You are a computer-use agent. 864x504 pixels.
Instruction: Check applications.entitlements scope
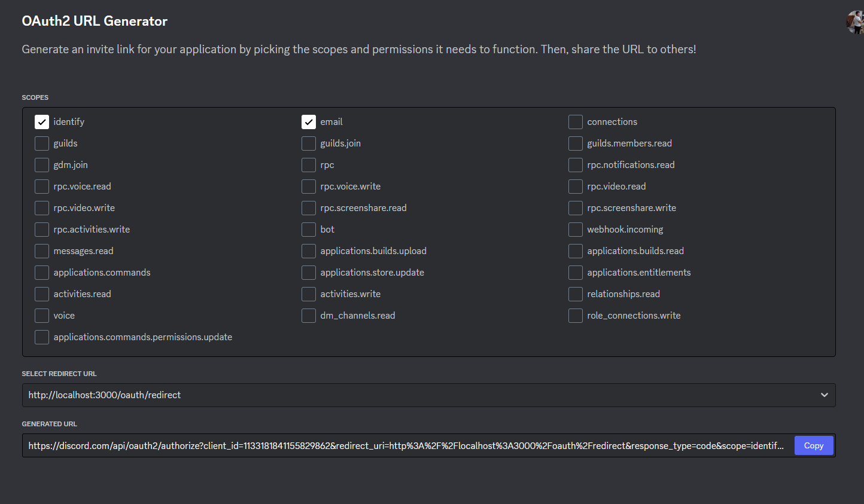576,273
